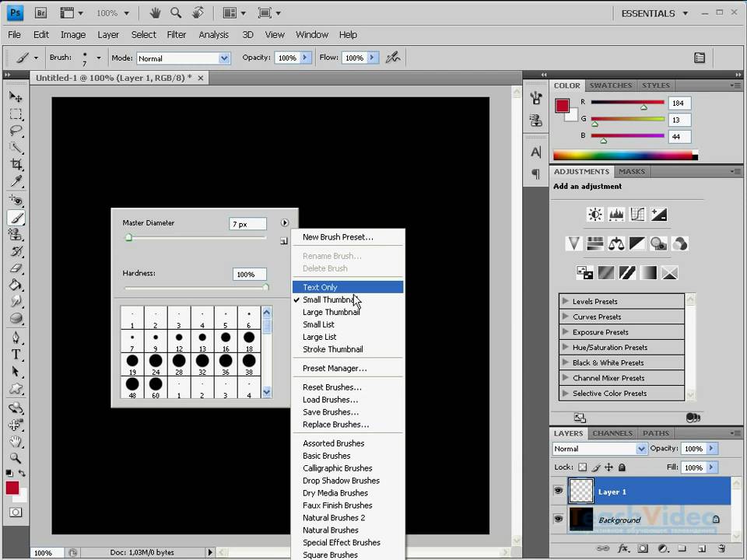Toggle visibility of the Background layer

pos(558,519)
